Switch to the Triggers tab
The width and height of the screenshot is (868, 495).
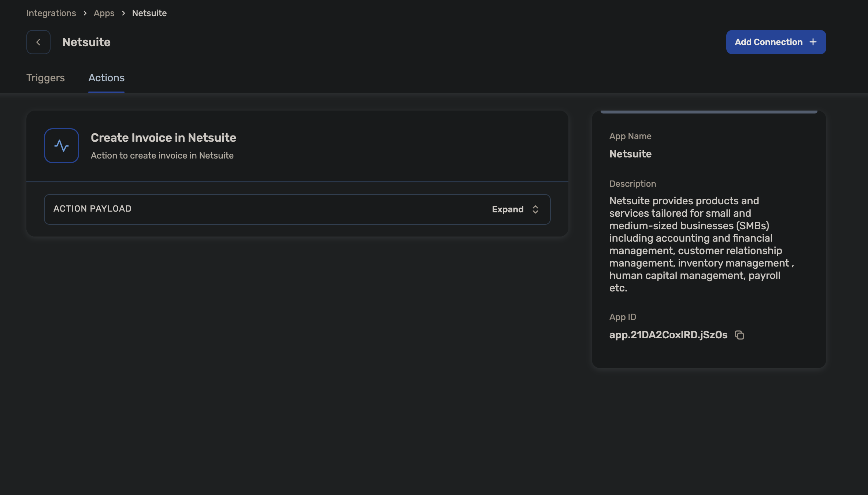click(x=45, y=78)
